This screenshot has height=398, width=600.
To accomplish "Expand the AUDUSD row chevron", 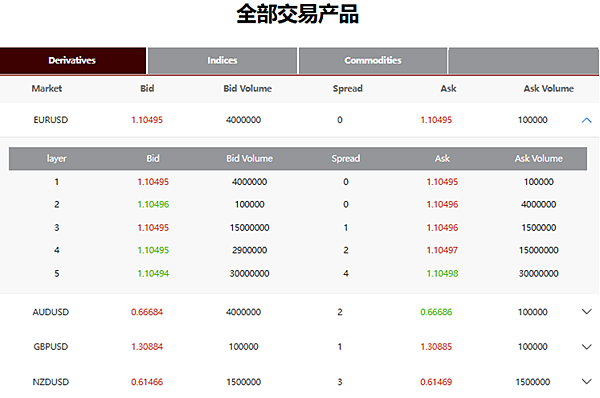I will (x=586, y=312).
